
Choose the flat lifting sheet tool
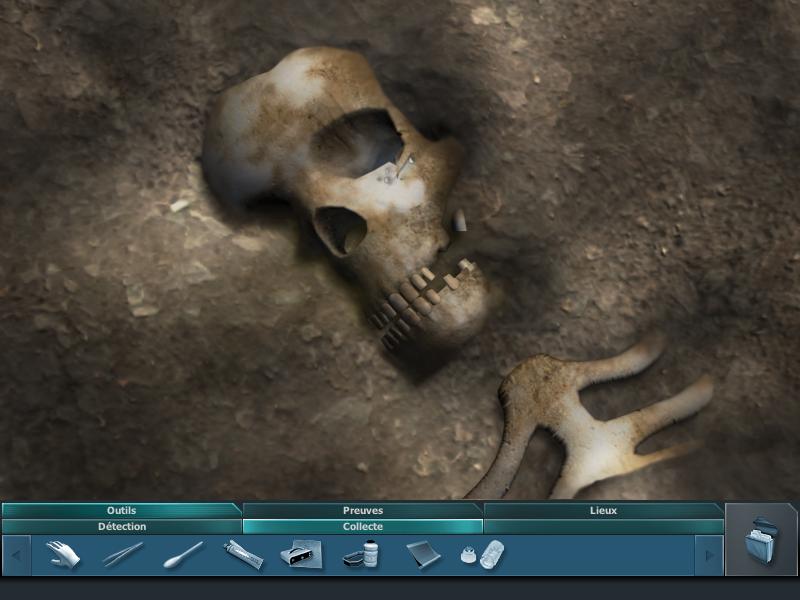coord(423,555)
